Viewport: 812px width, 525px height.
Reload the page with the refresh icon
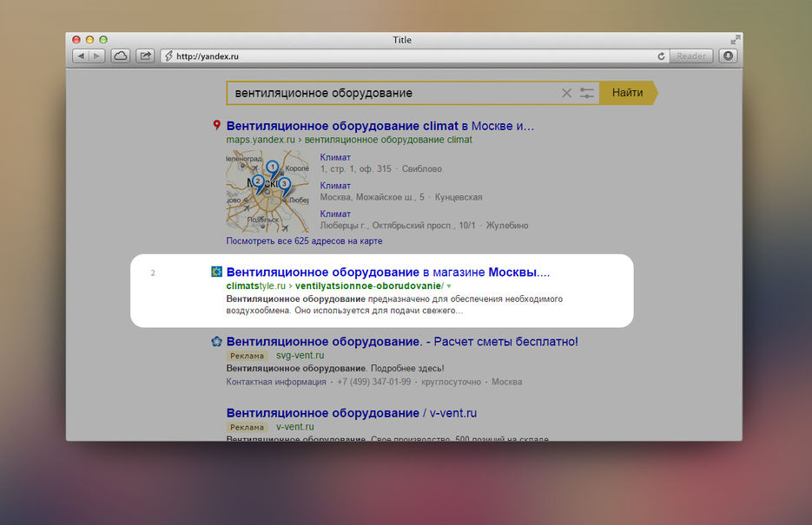661,56
